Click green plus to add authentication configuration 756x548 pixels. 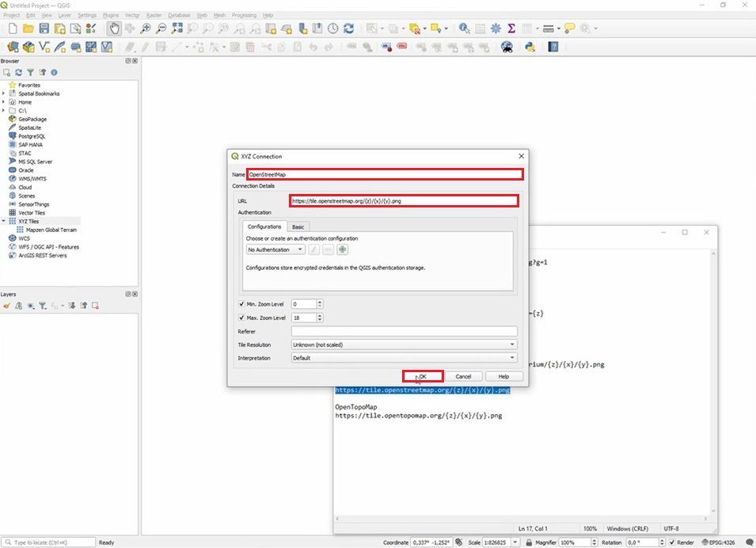click(343, 249)
